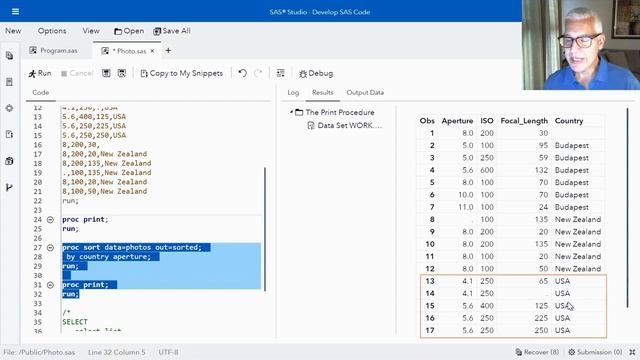
Task: Open the New menu
Action: (x=13, y=31)
